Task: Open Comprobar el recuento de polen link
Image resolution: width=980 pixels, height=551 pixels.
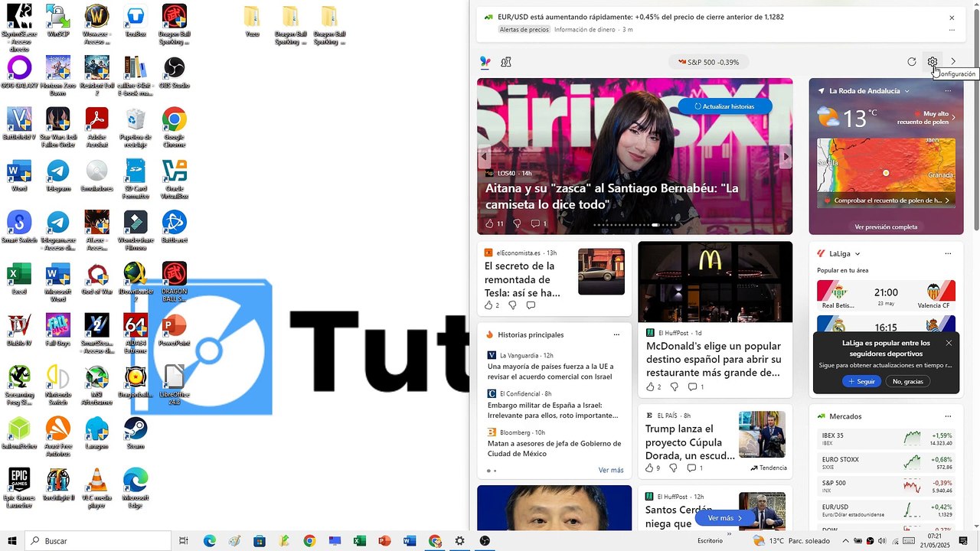Action: coord(887,201)
